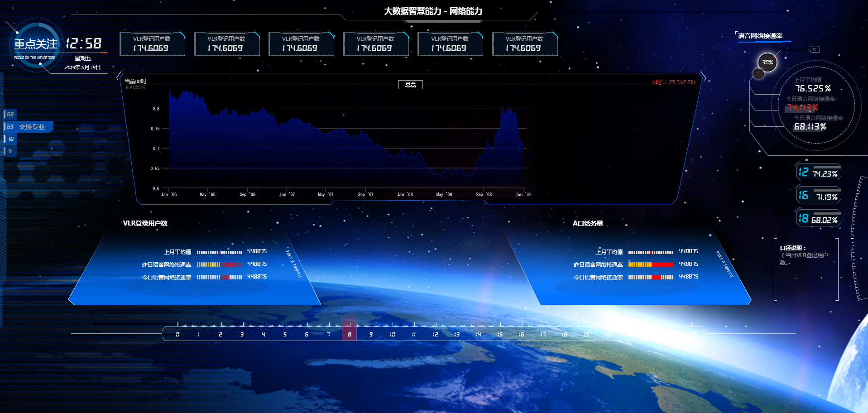
Task: Select hour 3 on the timeline
Action: (x=242, y=335)
